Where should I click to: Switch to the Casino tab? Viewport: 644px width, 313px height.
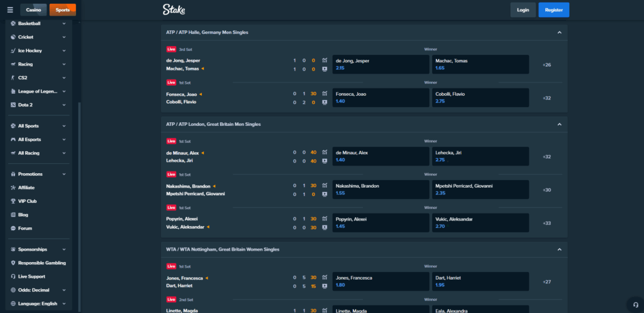pyautogui.click(x=33, y=10)
